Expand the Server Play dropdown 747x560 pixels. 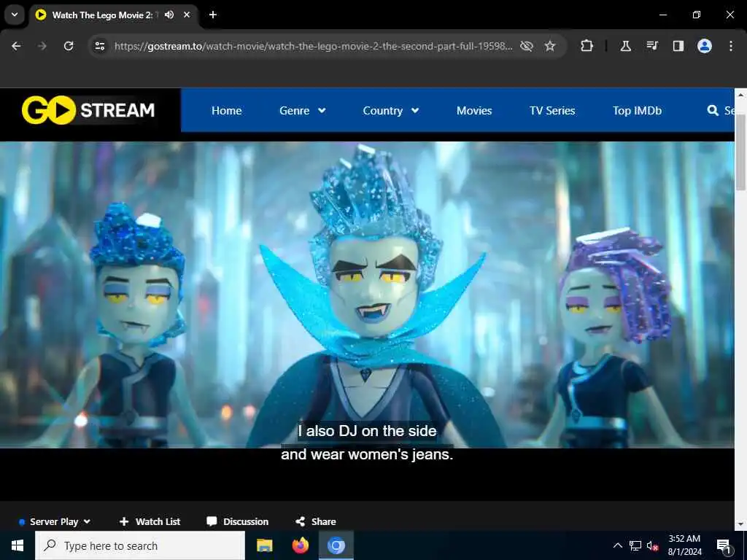coord(54,521)
